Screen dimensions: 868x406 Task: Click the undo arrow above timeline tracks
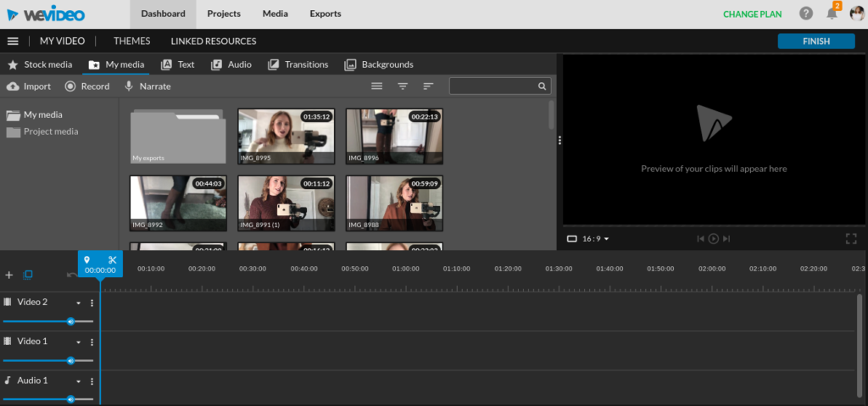pos(71,275)
